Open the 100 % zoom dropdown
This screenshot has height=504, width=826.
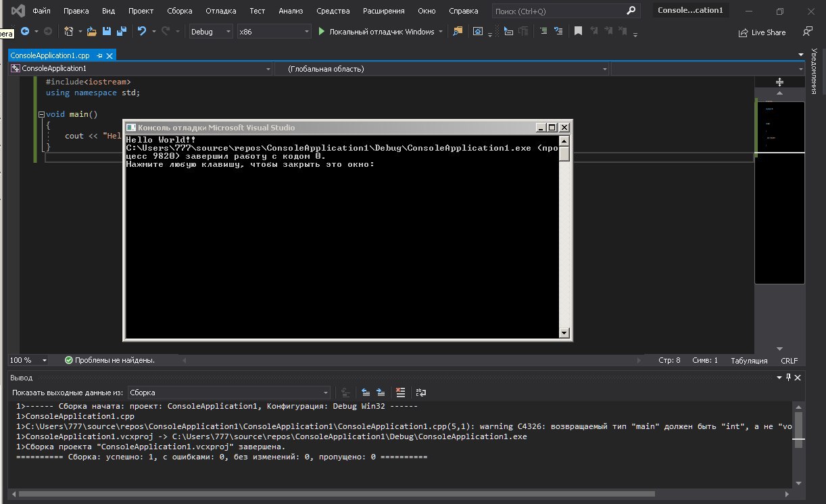click(28, 360)
